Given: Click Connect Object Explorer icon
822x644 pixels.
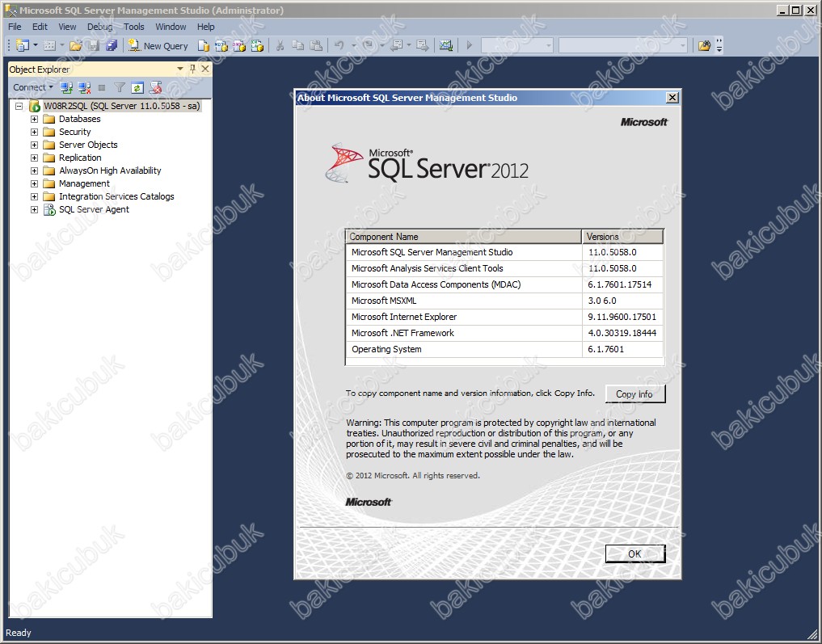Looking at the screenshot, I should click(66, 87).
